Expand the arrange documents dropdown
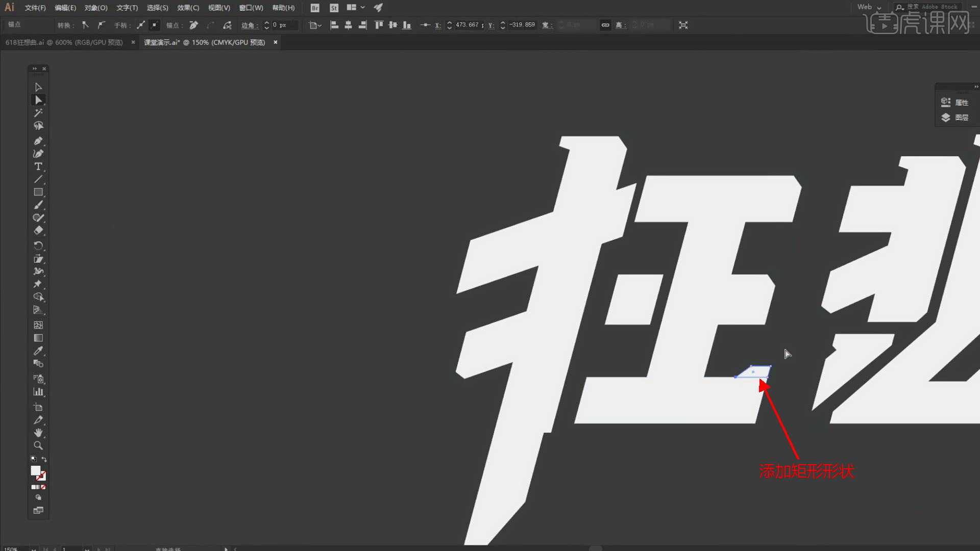This screenshot has height=551, width=980. tap(362, 8)
